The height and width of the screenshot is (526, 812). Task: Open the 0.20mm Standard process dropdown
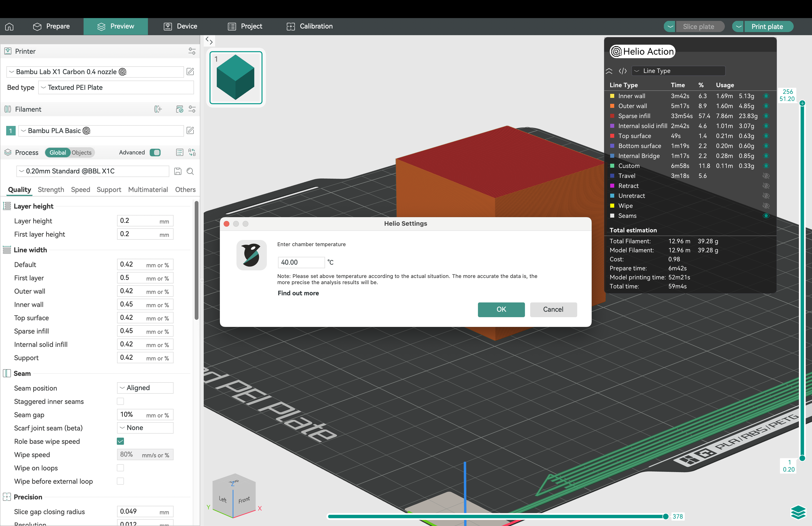93,171
